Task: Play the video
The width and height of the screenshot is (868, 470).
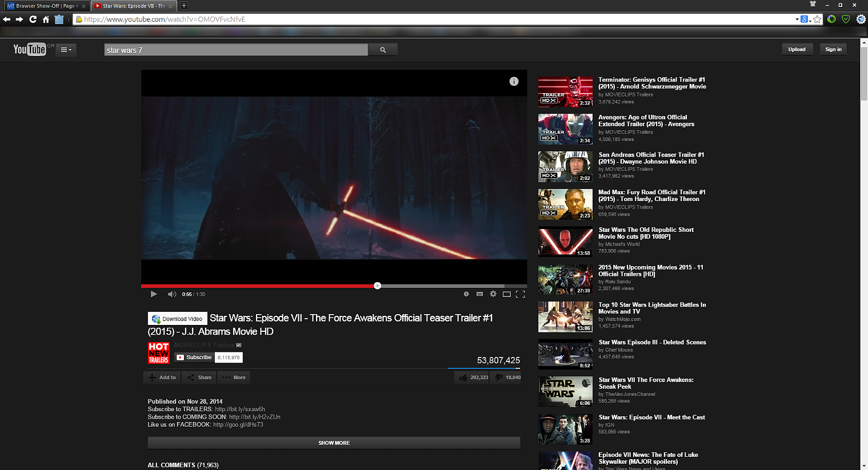Action: [153, 294]
